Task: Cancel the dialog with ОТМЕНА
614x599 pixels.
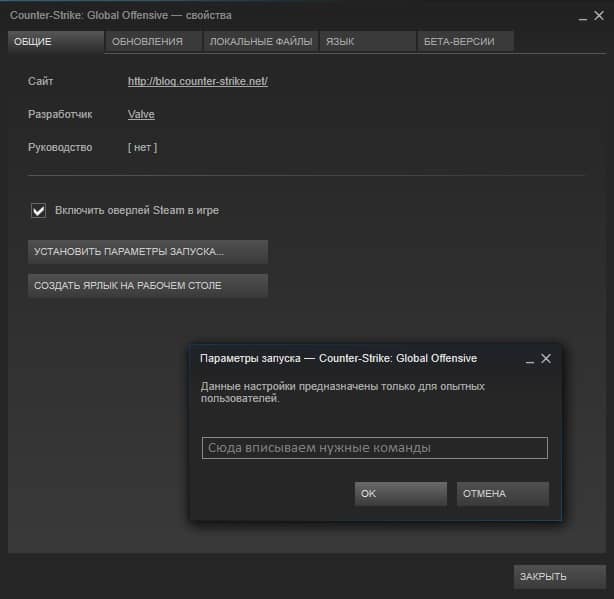Action: tap(503, 494)
